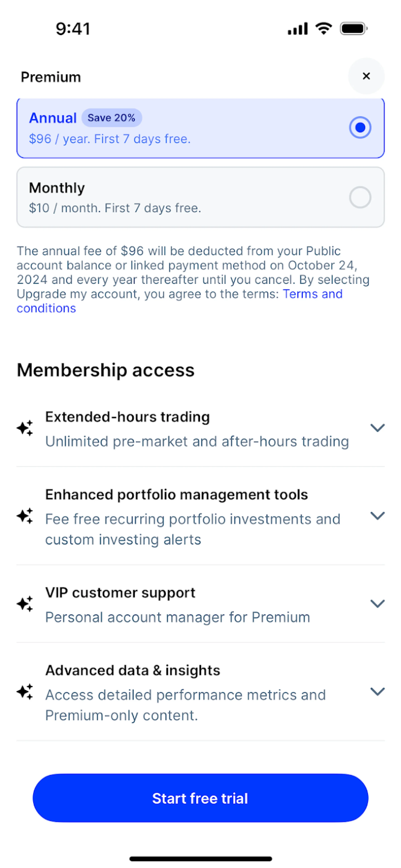Tap the battery status icon

(x=353, y=29)
